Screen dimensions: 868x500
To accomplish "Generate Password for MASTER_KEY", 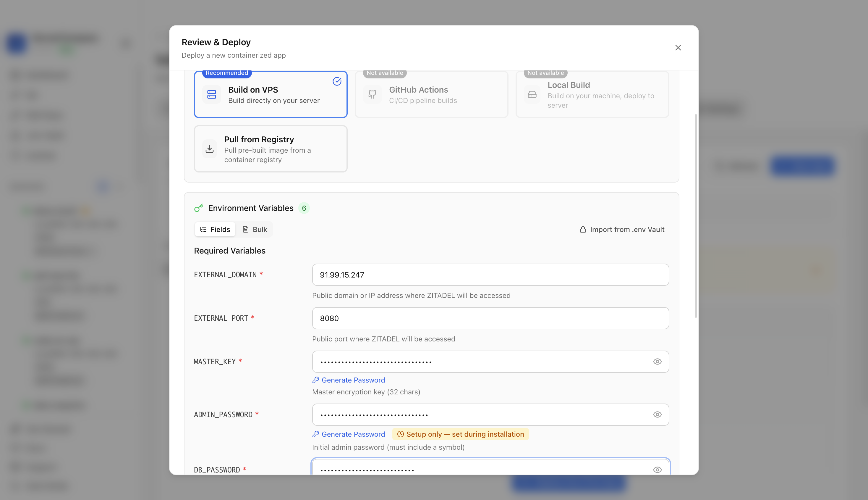I will click(x=349, y=380).
